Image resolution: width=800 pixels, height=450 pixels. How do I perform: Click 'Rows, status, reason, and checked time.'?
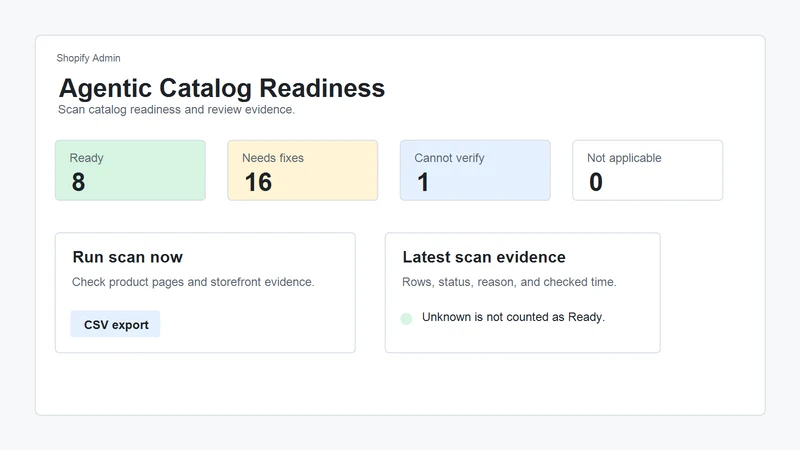[x=509, y=282]
